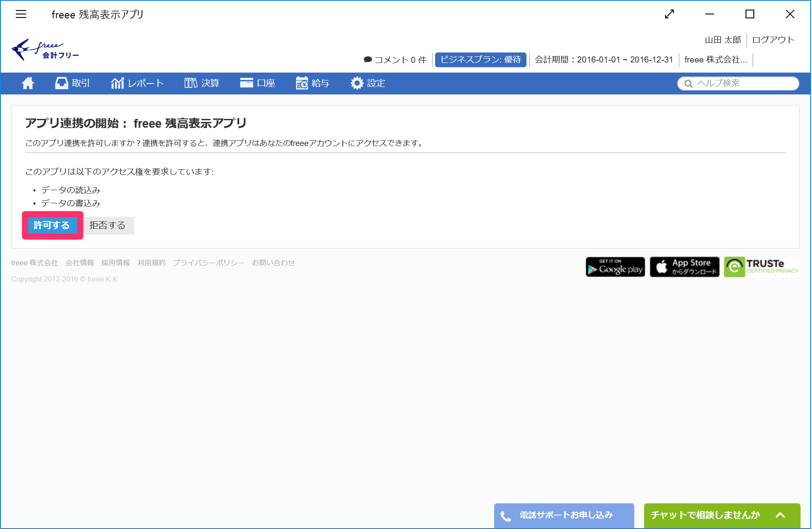The height and width of the screenshot is (529, 812).
Task: Open the 会社情報 footer link
Action: click(x=80, y=263)
